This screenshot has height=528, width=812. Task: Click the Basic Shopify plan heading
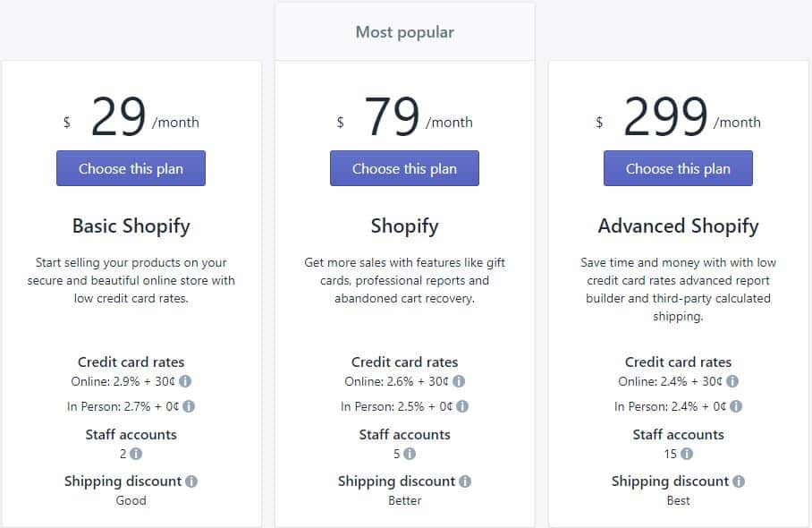click(x=131, y=226)
